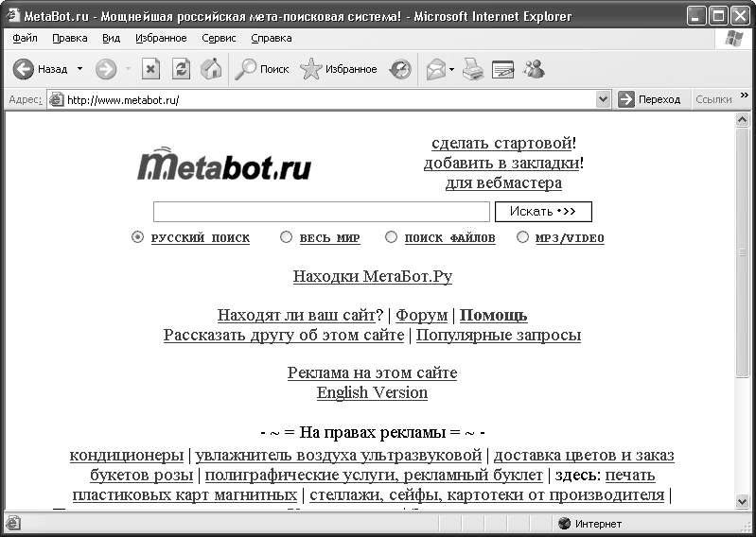
Task: Click the Edit page icon in toolbar
Action: [502, 70]
